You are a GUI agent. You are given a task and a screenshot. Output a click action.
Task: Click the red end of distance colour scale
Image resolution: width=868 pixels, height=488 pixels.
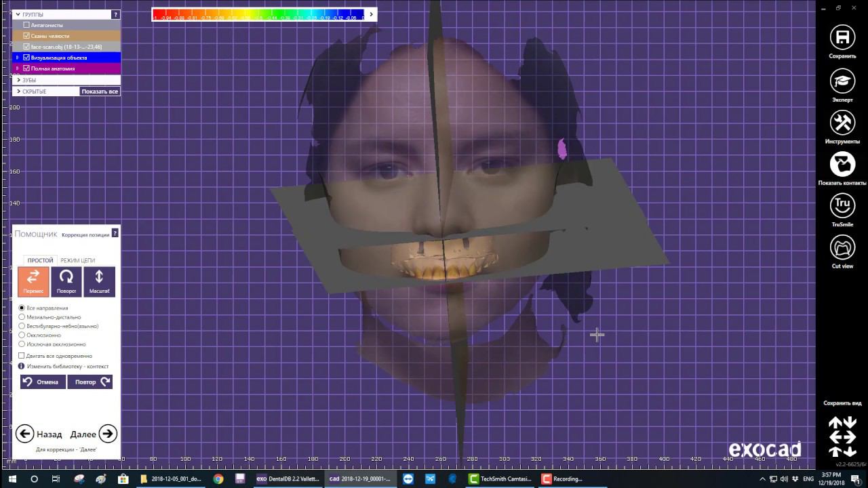159,14
